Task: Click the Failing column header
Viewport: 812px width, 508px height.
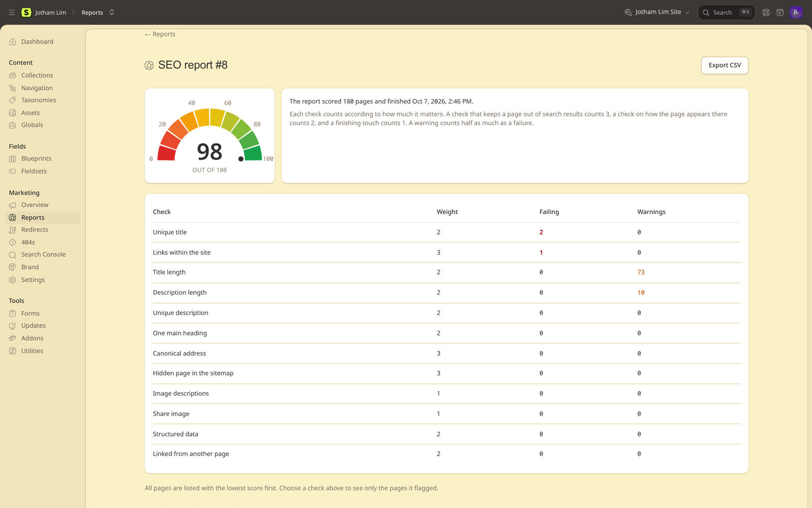Action: [549, 212]
